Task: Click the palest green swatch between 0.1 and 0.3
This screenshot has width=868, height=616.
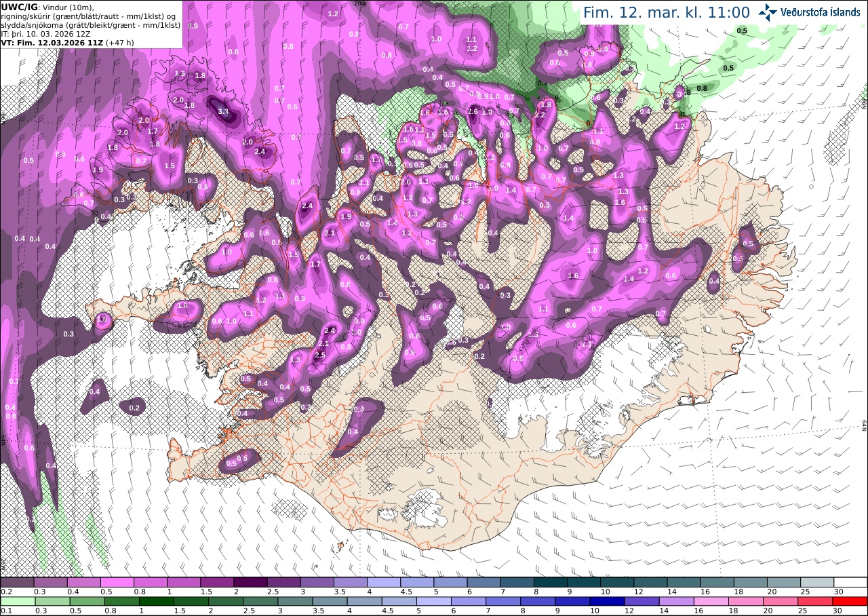Action: coord(17,601)
